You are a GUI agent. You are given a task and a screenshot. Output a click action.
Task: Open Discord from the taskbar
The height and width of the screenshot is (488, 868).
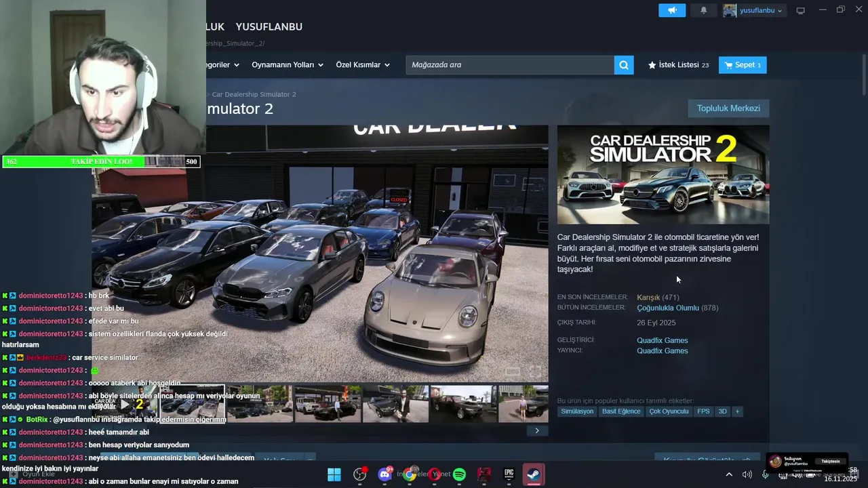coord(384,474)
